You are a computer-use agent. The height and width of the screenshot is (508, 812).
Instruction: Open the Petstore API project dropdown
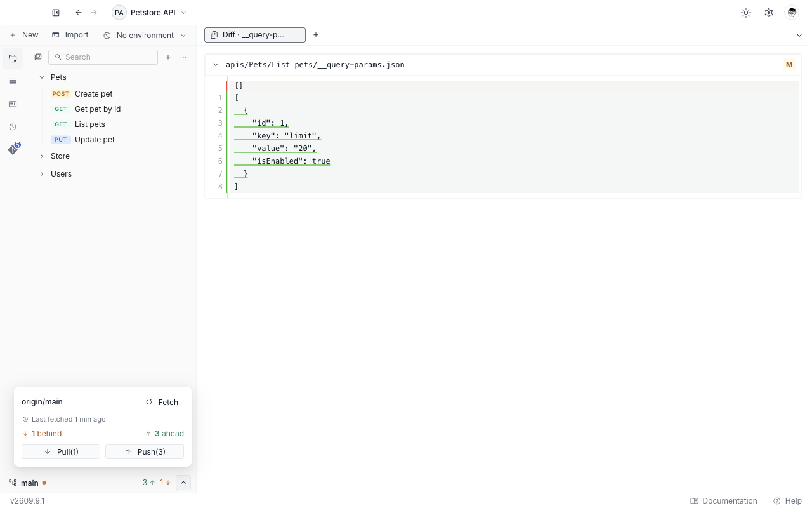pyautogui.click(x=150, y=13)
